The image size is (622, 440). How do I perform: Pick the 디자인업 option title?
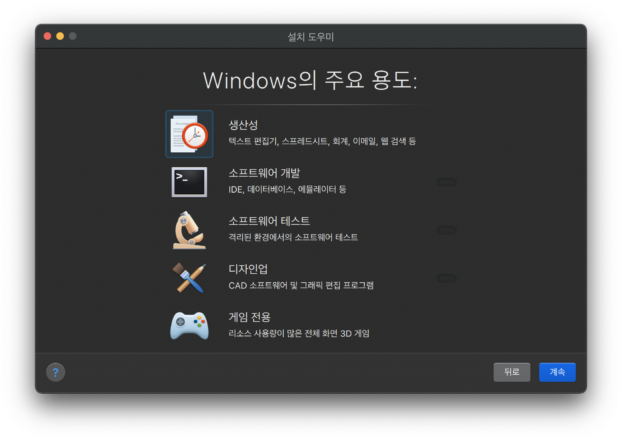click(x=248, y=268)
